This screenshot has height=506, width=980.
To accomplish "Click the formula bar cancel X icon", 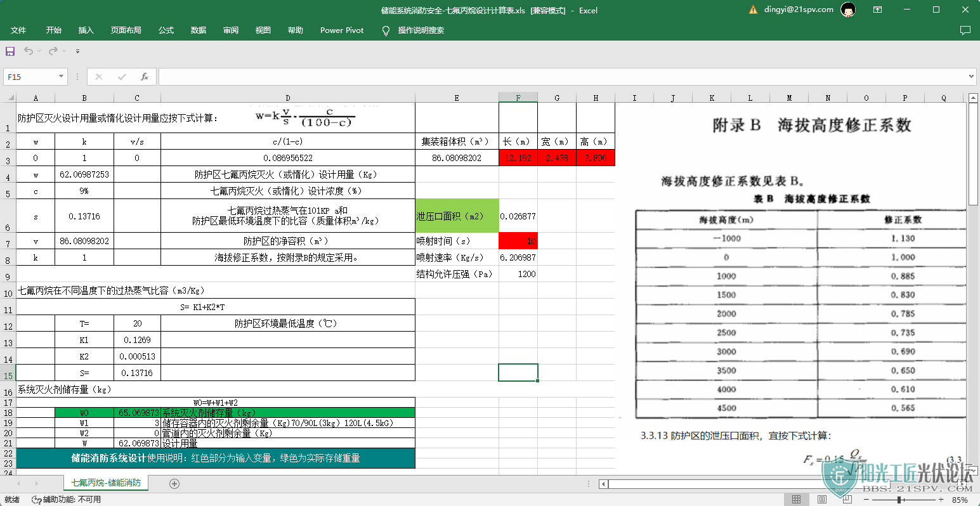I will tap(99, 77).
